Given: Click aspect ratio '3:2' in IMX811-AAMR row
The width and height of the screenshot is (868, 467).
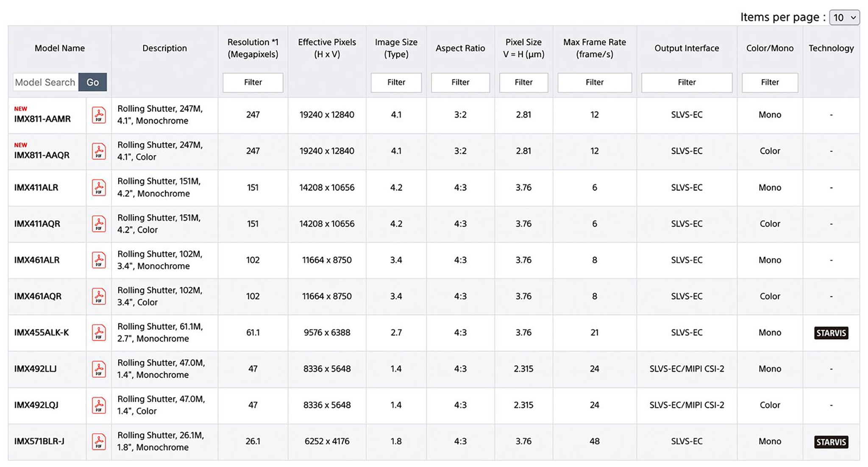Looking at the screenshot, I should [x=460, y=115].
